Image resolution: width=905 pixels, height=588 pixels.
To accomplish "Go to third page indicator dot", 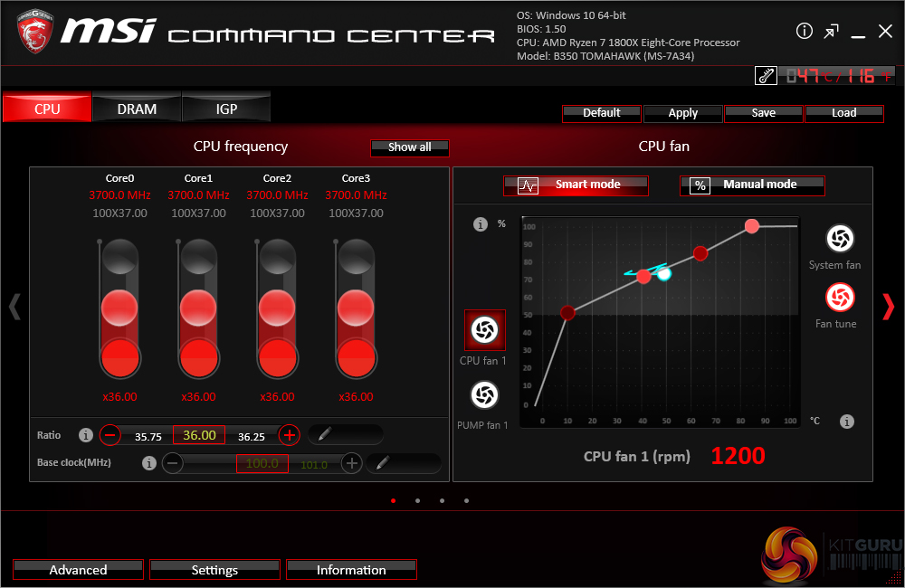I will pos(442,501).
